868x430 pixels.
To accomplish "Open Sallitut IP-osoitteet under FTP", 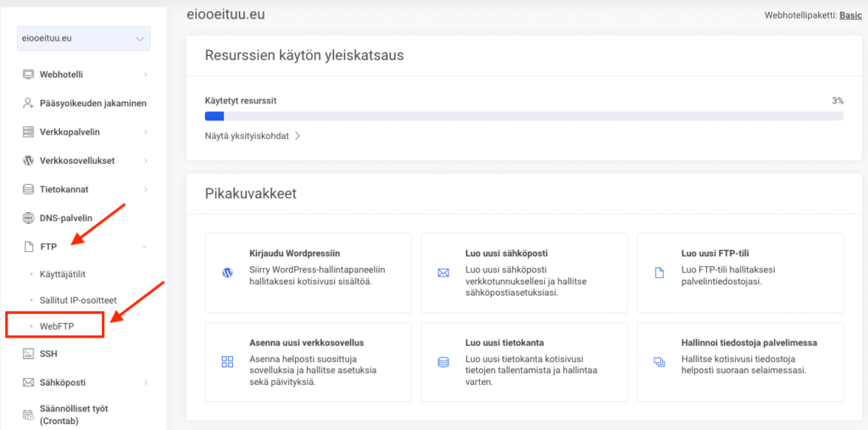I will [77, 300].
